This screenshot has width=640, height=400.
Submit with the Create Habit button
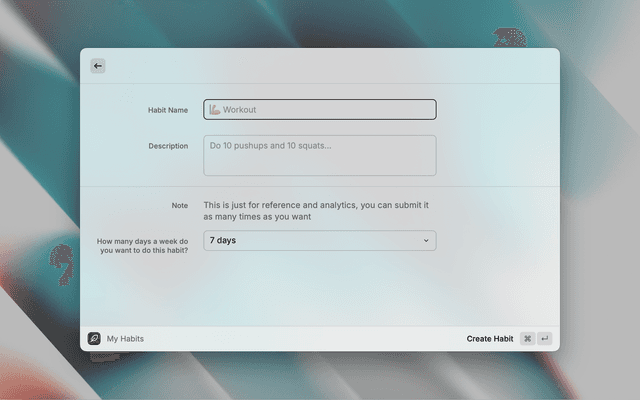coord(489,339)
